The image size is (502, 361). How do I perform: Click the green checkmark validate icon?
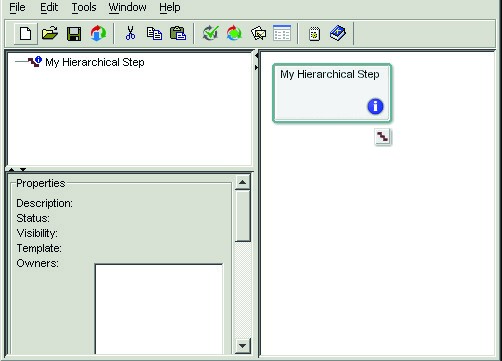point(210,33)
